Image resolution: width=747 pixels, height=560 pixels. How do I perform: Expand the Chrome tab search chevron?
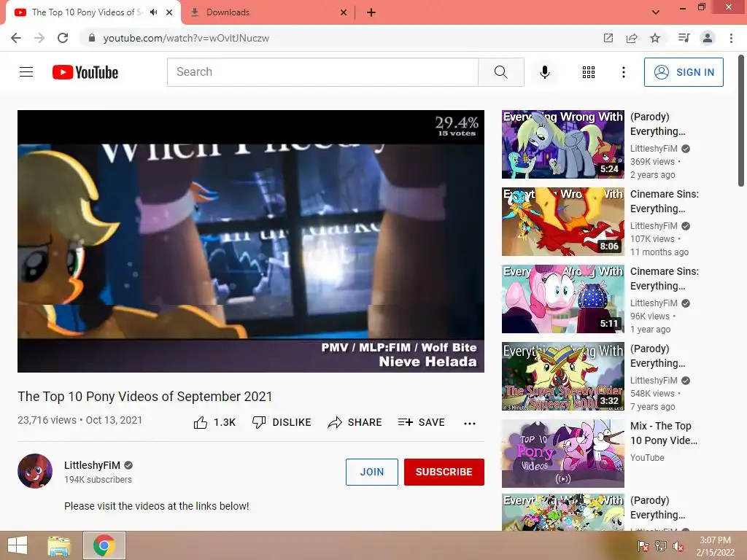[x=656, y=12]
